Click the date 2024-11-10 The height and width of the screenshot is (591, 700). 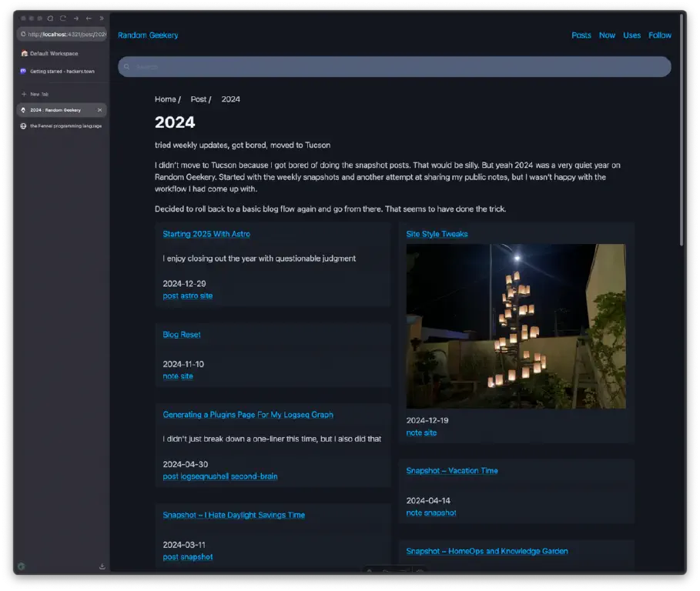(183, 364)
